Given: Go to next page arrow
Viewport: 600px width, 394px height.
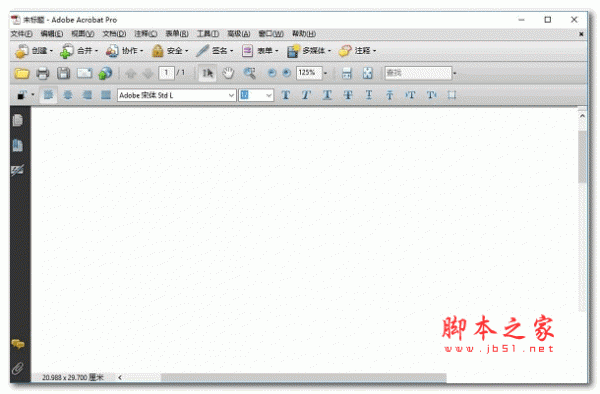Looking at the screenshot, I should coord(148,73).
